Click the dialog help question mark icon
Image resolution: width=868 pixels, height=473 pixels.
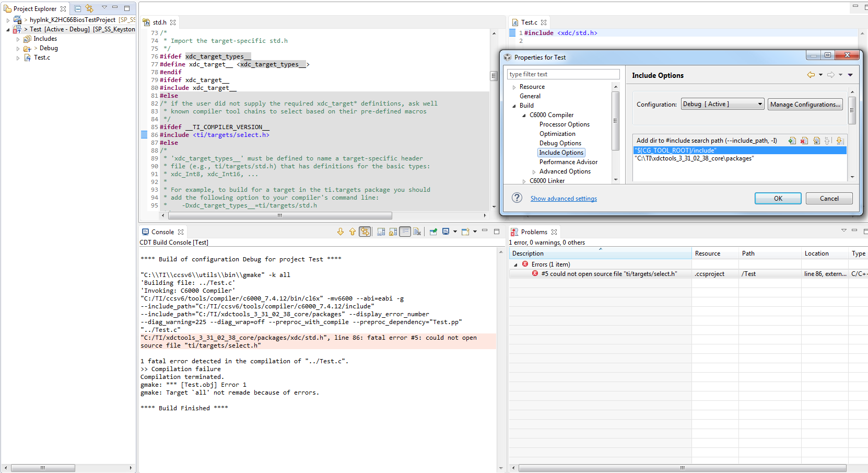point(517,198)
